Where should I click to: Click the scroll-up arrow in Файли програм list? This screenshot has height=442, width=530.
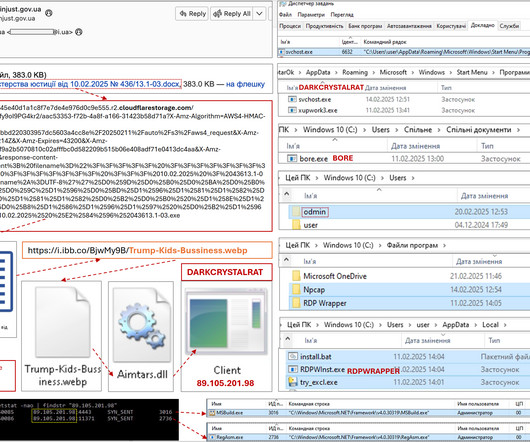[x=286, y=260]
